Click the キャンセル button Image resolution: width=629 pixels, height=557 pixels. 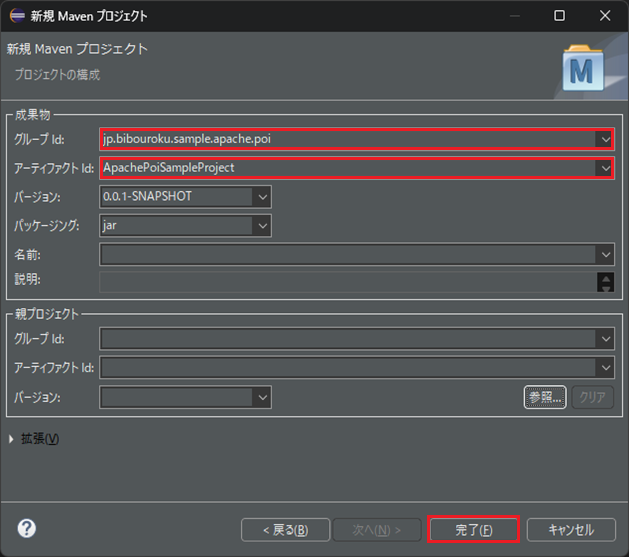point(571,530)
